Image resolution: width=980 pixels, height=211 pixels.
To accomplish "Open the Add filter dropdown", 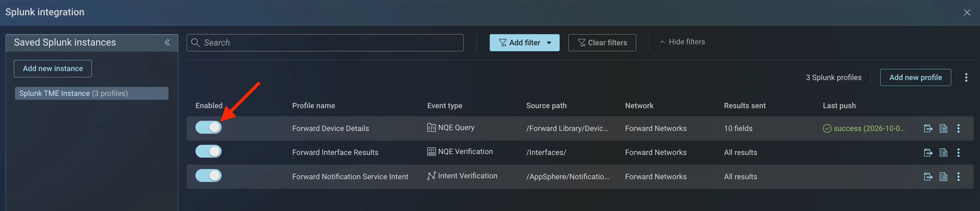I will tap(524, 43).
